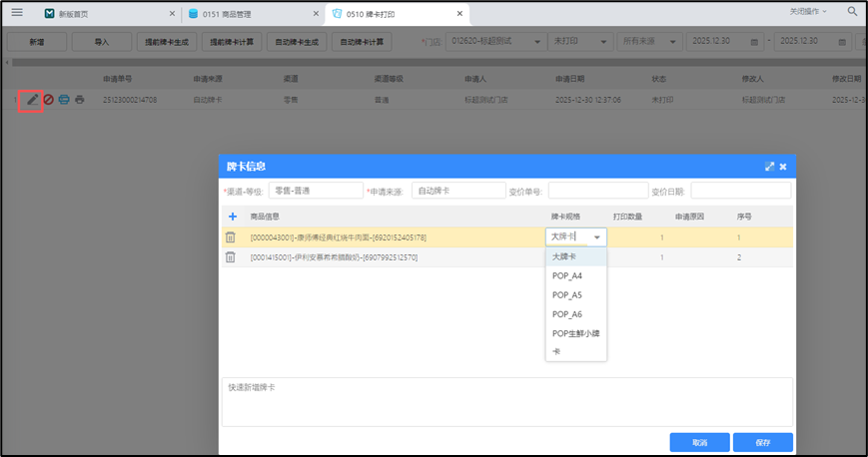The width and height of the screenshot is (868, 457).
Task: Click the 保存 button
Action: [x=762, y=442]
